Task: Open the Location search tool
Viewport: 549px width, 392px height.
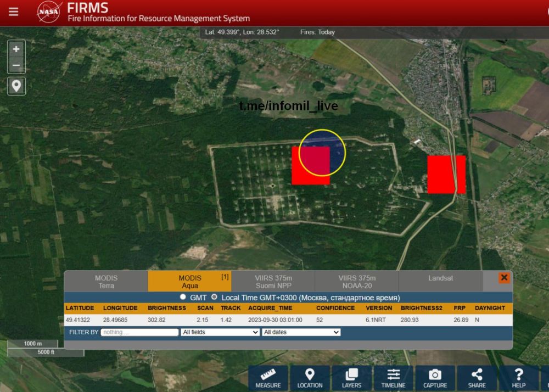Action: coord(310,378)
